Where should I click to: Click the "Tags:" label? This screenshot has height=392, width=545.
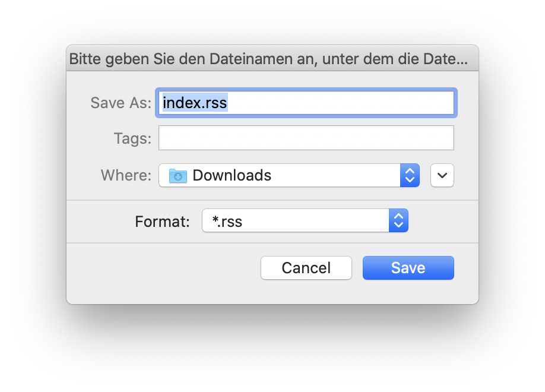tap(133, 138)
